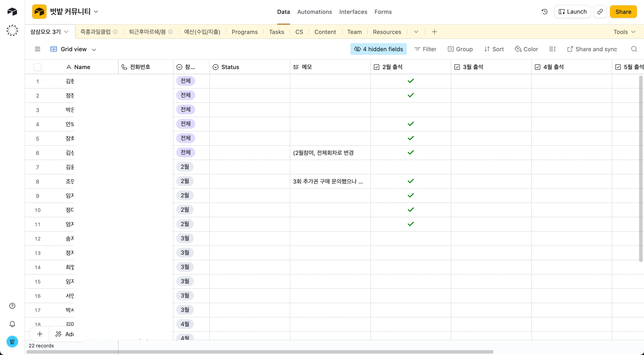Open base history clock icon
This screenshot has width=644, height=355.
click(x=544, y=11)
